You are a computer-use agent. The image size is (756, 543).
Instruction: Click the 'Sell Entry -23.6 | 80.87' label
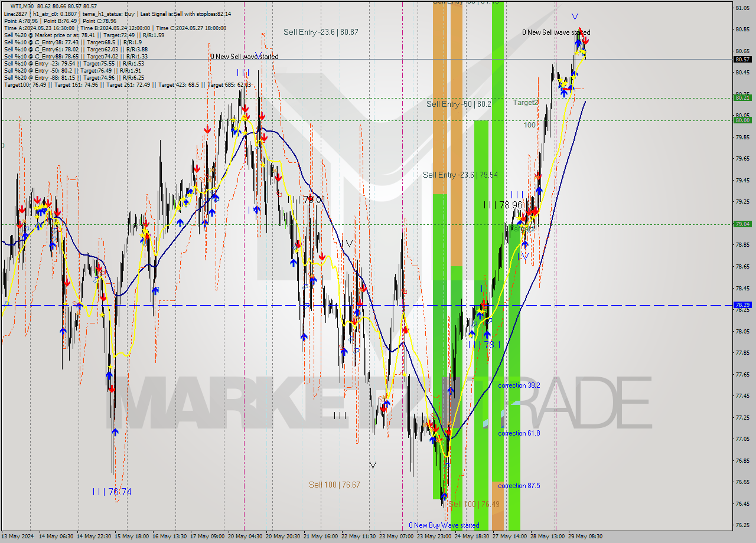point(321,32)
